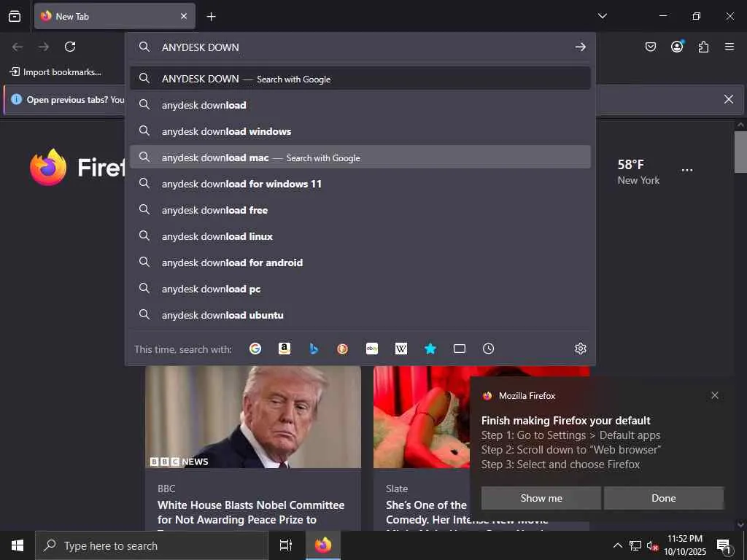Search this time with eBay icon
This screenshot has height=560, width=747.
(x=372, y=349)
